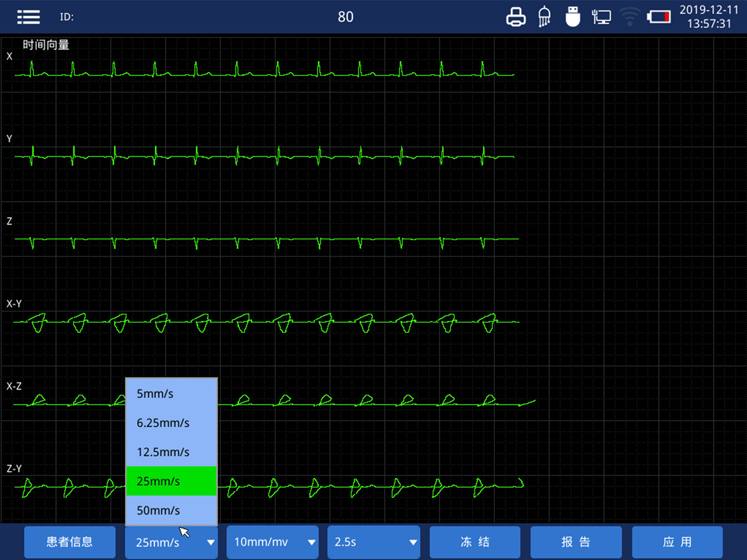Click the printer icon in status bar
747x560 pixels.
(515, 17)
